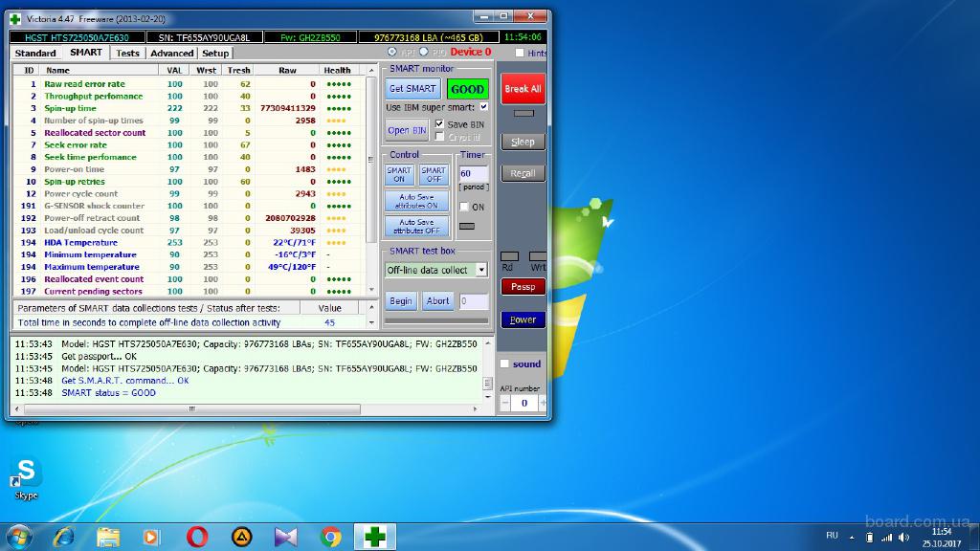
Task: Select the API radio button
Action: pyautogui.click(x=392, y=52)
